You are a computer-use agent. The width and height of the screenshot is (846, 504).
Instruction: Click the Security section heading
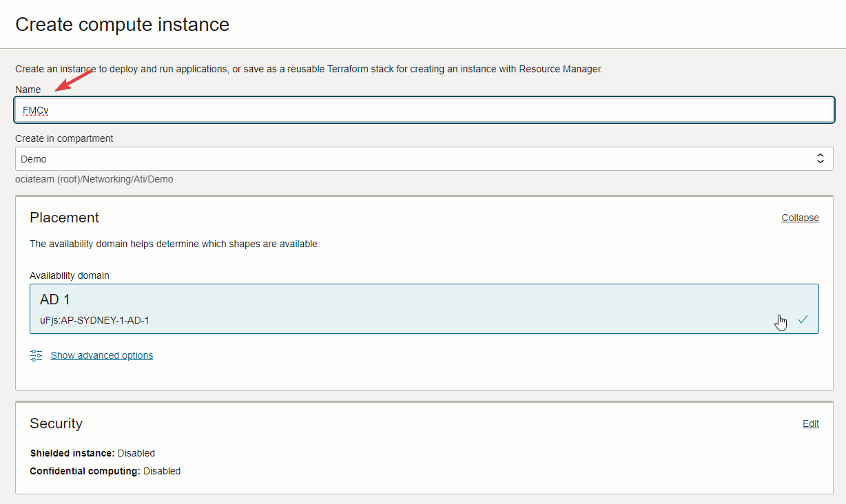pos(56,423)
